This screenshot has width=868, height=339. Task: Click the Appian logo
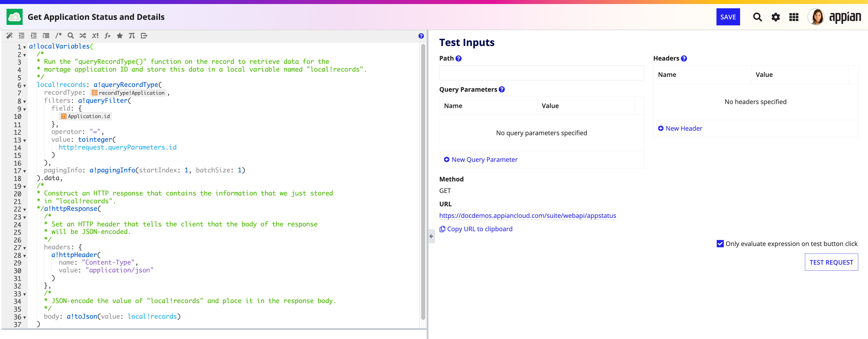(845, 17)
